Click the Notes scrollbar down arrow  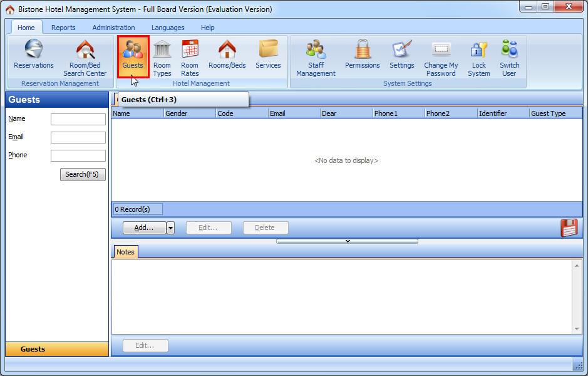(x=577, y=329)
